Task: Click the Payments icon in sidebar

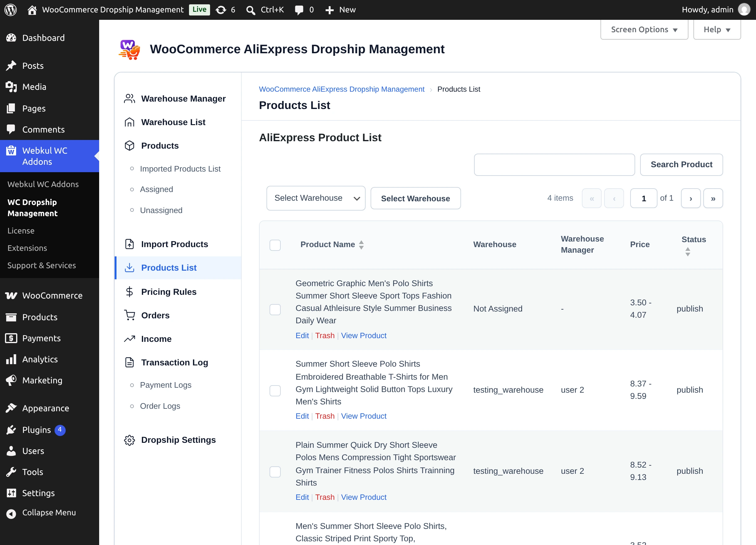Action: [x=11, y=338]
